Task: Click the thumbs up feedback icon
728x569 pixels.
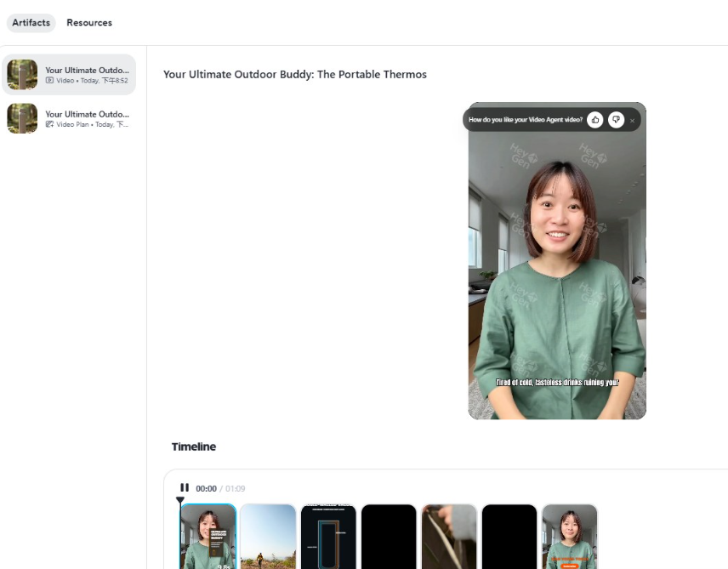Action: (x=595, y=120)
